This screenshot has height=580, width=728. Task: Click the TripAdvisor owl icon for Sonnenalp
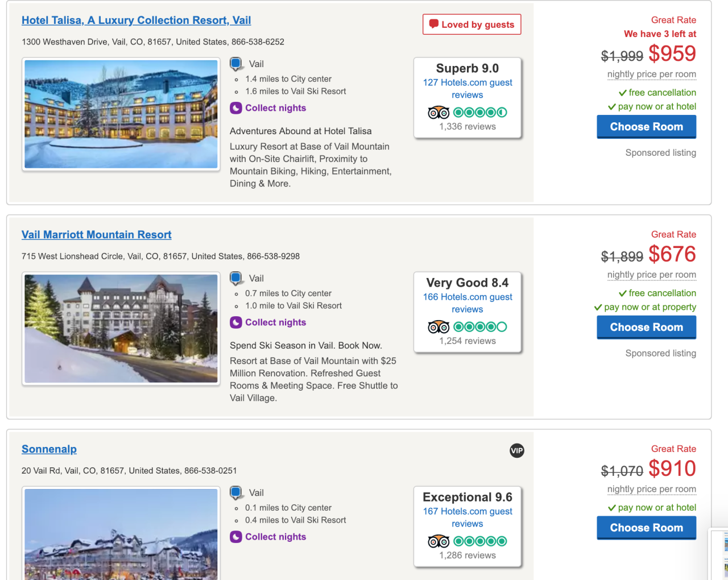[439, 541]
